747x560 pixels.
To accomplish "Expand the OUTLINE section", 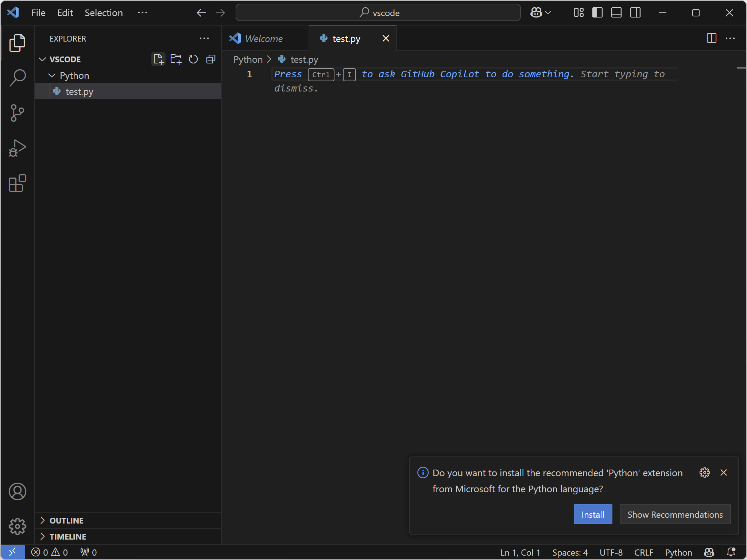I will click(66, 521).
